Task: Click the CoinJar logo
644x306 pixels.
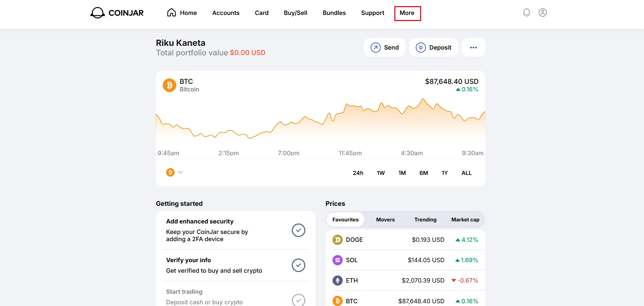Action: [x=117, y=13]
